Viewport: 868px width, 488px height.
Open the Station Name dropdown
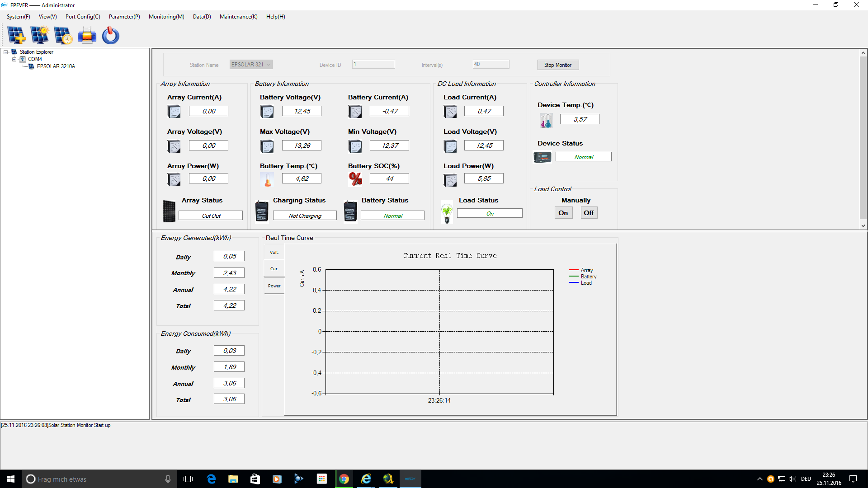[269, 65]
